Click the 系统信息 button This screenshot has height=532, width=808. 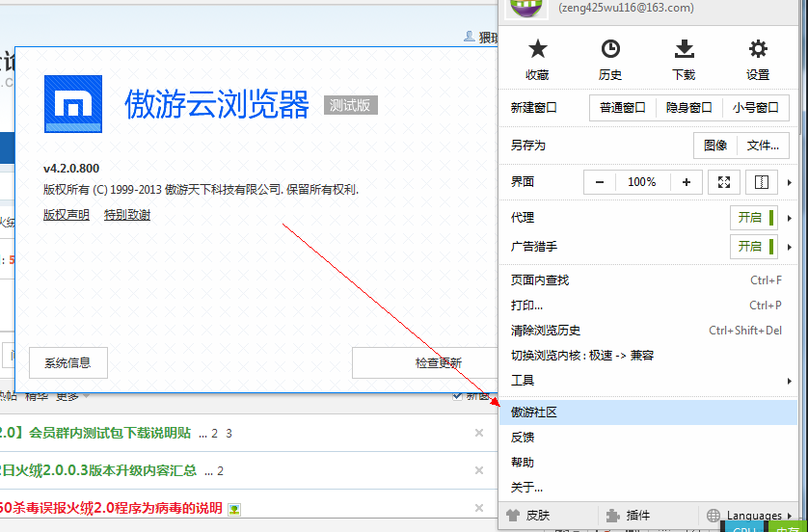pos(68,362)
